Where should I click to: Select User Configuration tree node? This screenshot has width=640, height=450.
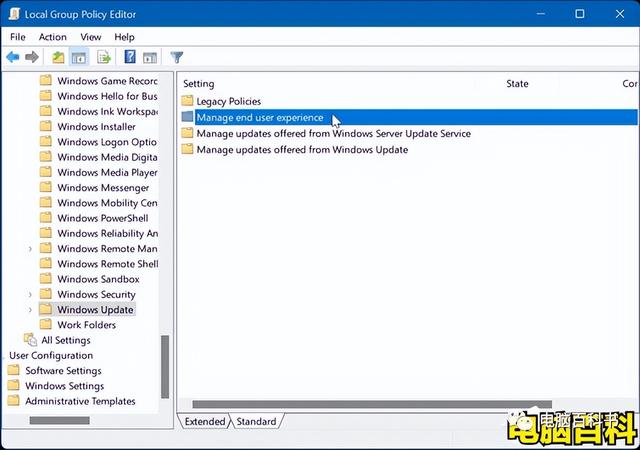51,355
